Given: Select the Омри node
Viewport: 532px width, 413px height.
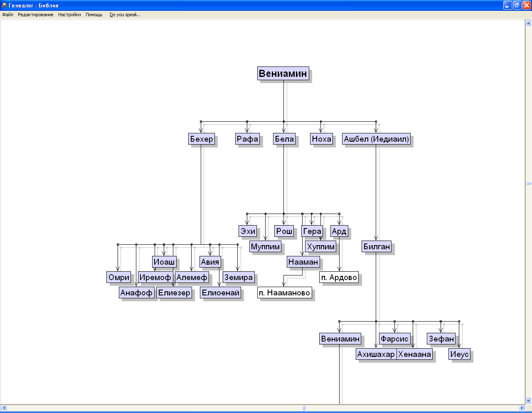Looking at the screenshot, I should (119, 277).
